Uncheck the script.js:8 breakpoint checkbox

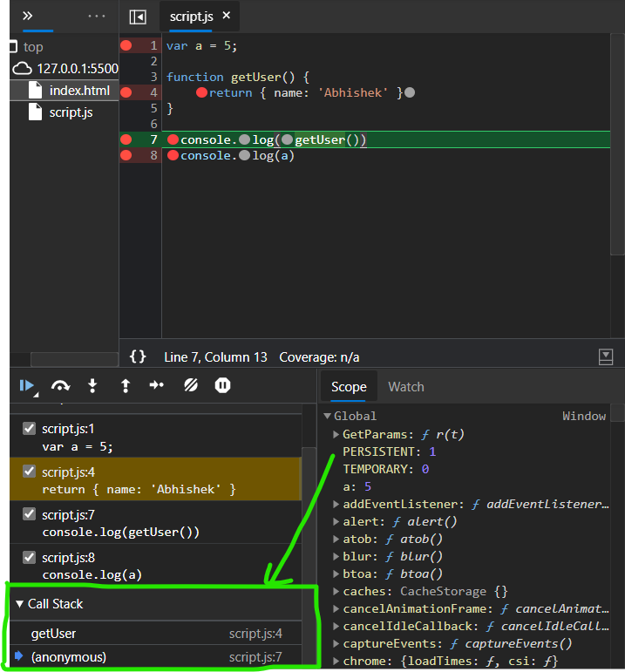click(x=29, y=557)
